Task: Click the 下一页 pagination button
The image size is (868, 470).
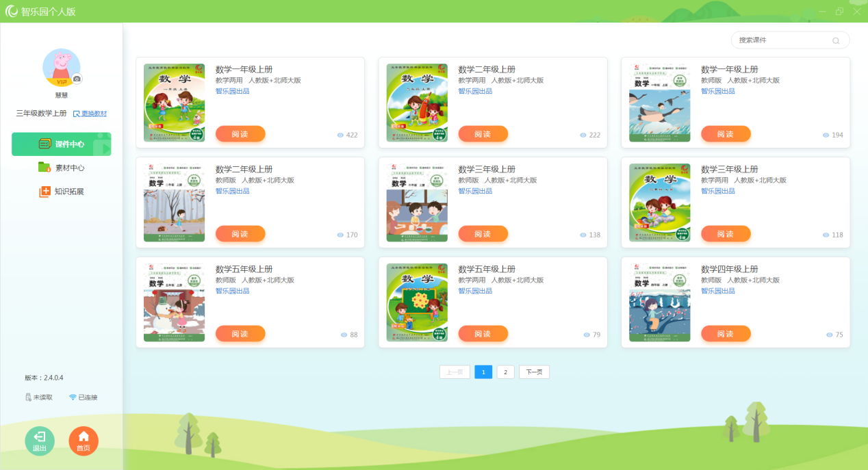Action: (534, 372)
